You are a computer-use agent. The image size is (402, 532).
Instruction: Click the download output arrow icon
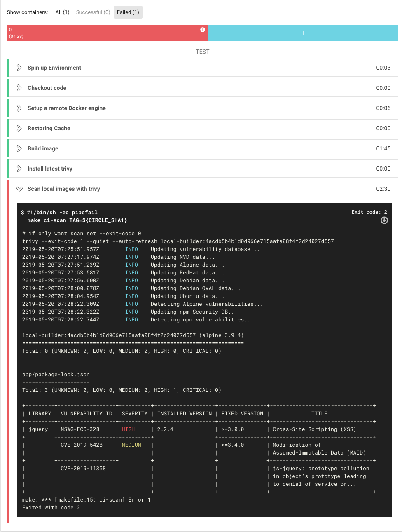coord(384,220)
